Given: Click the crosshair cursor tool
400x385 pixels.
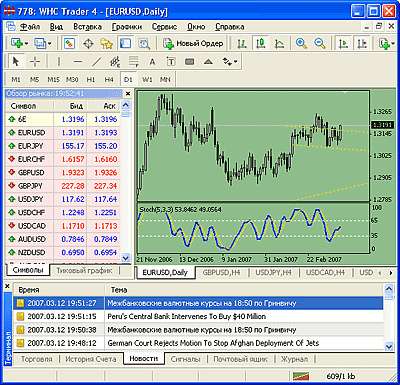Looking at the screenshot, I should click(x=35, y=62).
